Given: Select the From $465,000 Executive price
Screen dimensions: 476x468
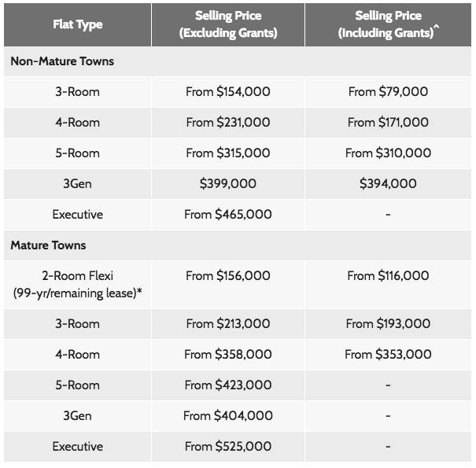Looking at the screenshot, I should point(228,215).
